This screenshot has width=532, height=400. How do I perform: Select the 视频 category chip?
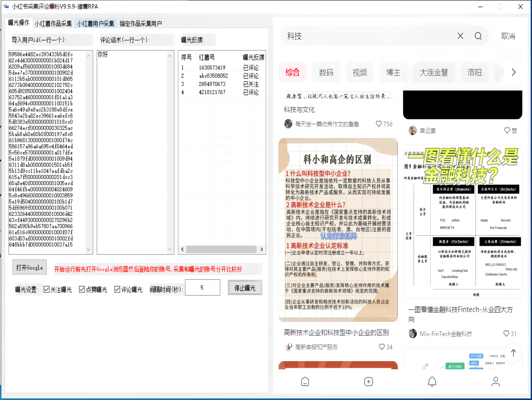pos(360,72)
